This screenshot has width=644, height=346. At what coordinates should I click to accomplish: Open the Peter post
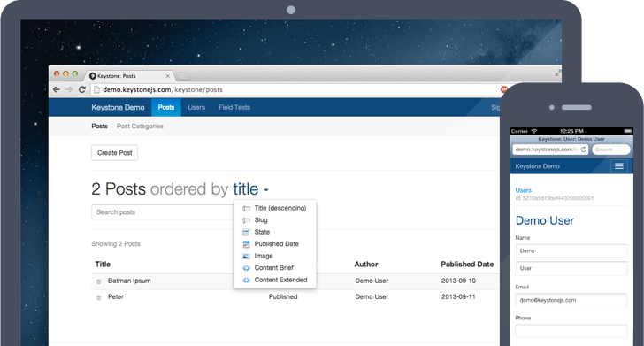click(116, 296)
